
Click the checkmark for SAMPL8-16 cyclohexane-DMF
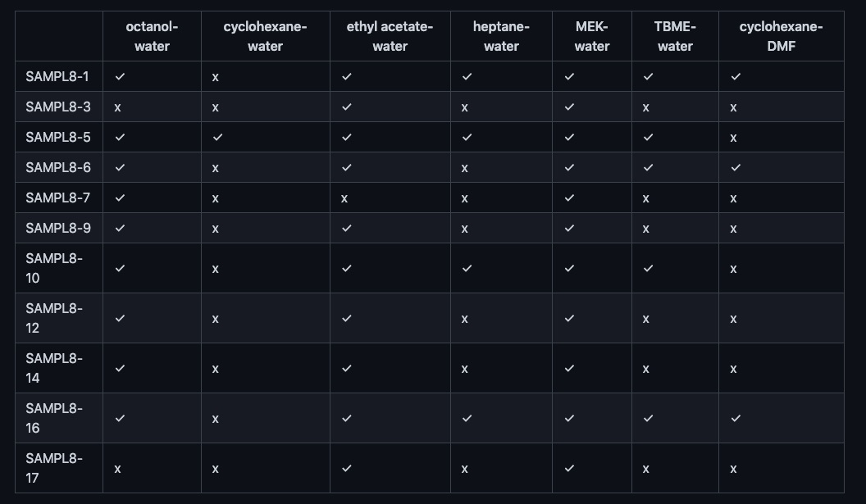(x=736, y=419)
